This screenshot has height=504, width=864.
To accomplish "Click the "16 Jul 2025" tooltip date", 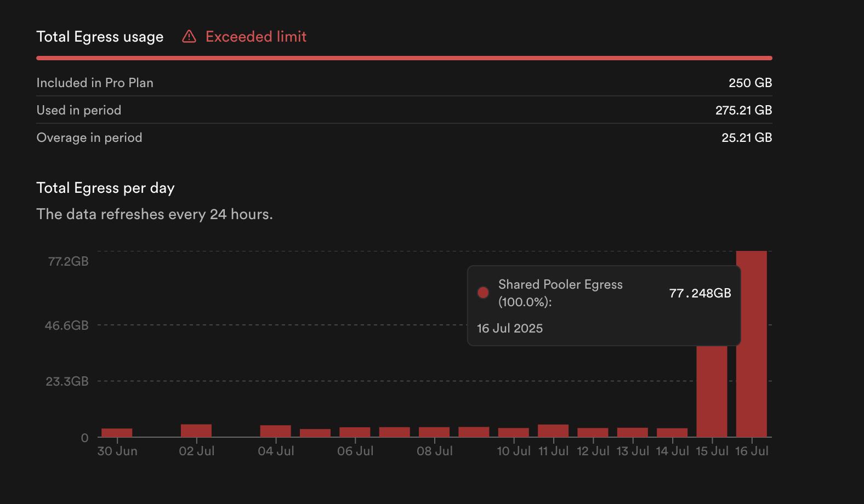I will pyautogui.click(x=510, y=328).
